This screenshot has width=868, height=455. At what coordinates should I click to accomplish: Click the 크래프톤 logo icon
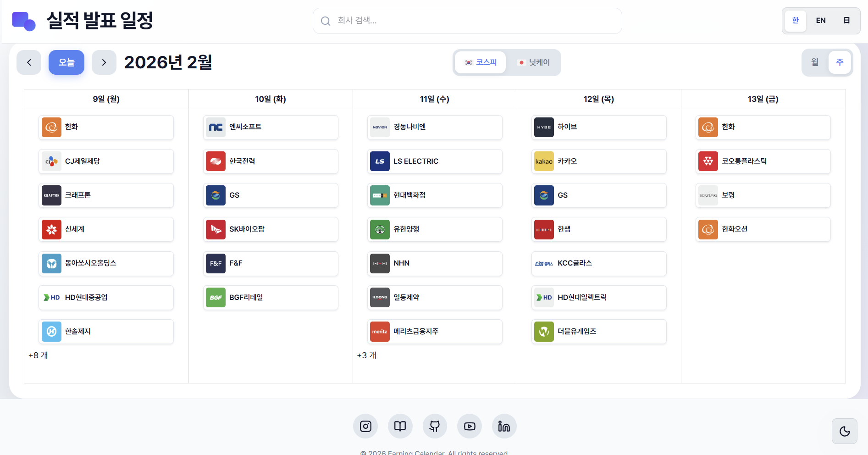click(51, 195)
